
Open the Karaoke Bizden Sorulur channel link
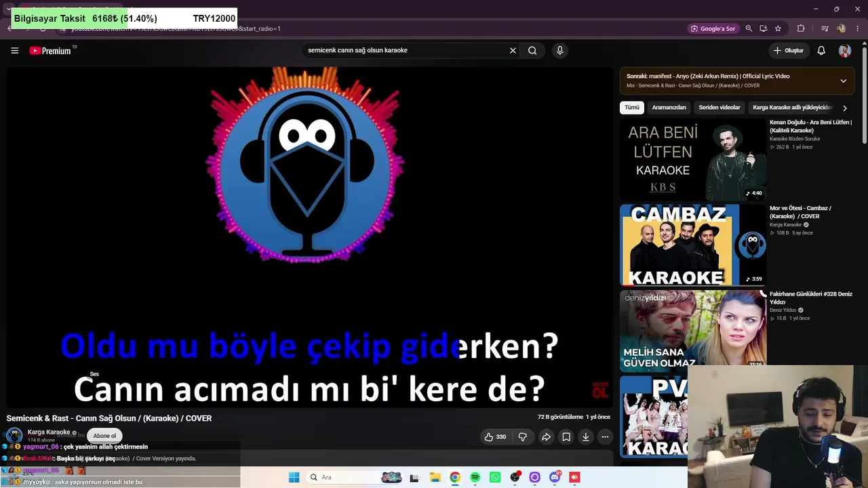coord(795,139)
